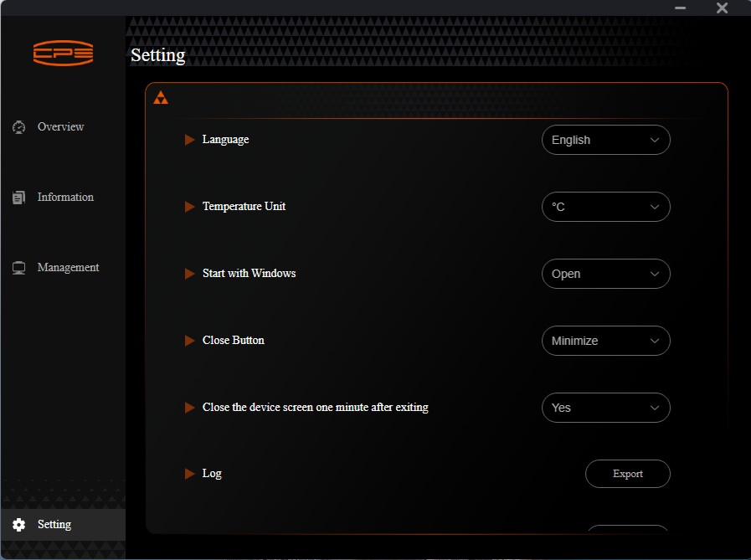The image size is (751, 560).
Task: Click the orange arrow beside Log
Action: (x=190, y=474)
